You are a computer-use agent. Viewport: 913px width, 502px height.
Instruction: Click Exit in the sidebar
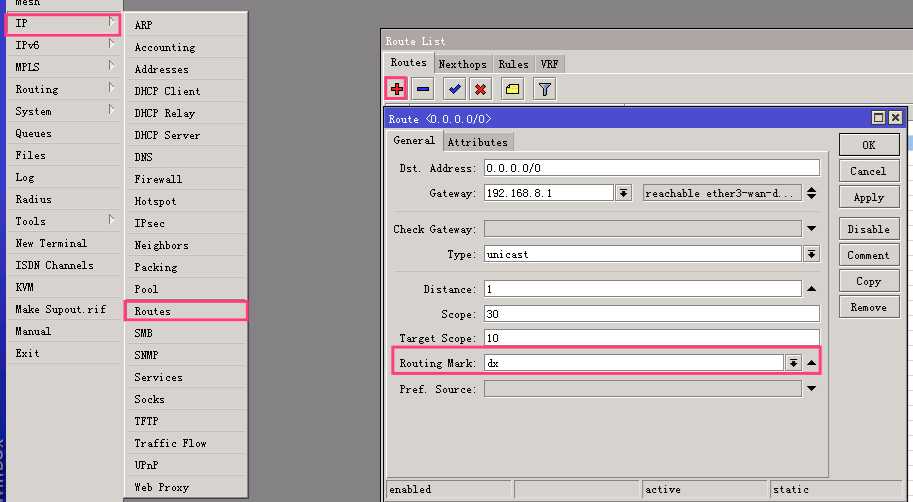[x=63, y=353]
